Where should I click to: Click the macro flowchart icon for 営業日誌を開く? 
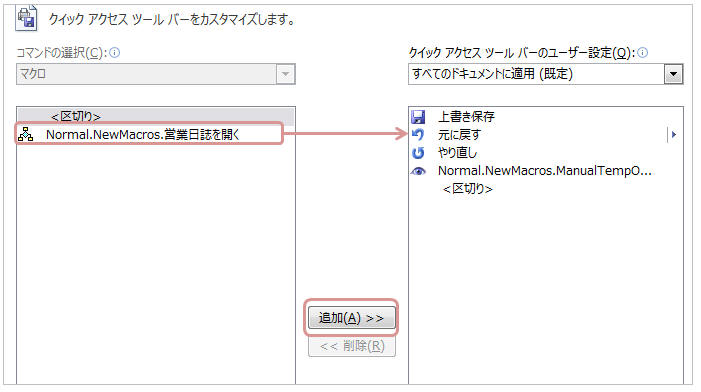click(x=25, y=134)
